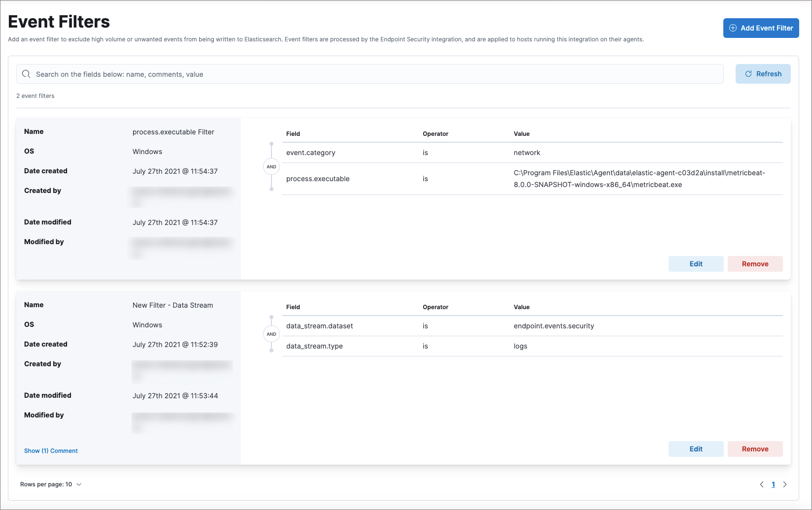Remove the New Filter - Data Stream entry

[x=755, y=449]
